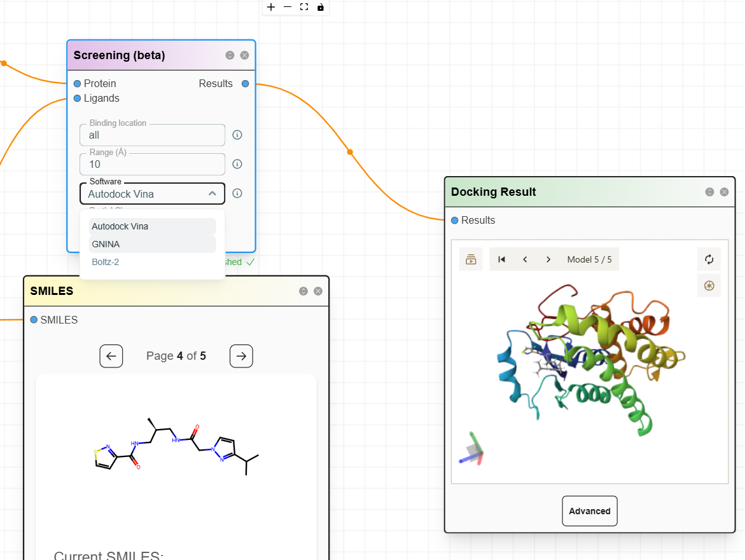Click the fit view icon in canvas controls
This screenshot has height=560, width=745.
click(x=304, y=7)
